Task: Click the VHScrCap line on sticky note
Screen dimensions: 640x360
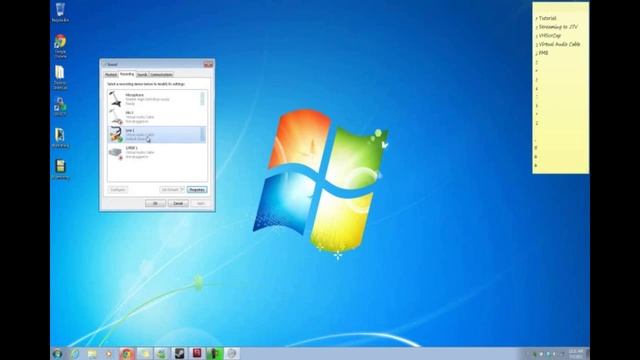Action: point(549,36)
